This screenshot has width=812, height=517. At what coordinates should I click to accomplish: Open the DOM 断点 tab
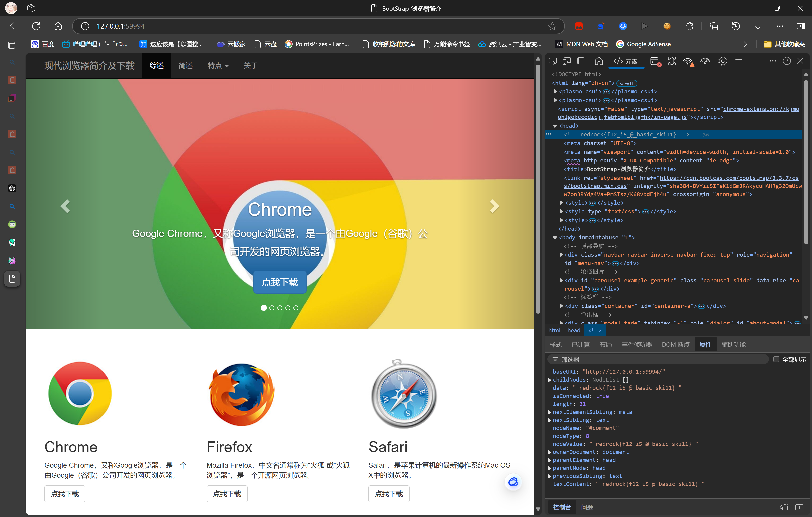675,344
